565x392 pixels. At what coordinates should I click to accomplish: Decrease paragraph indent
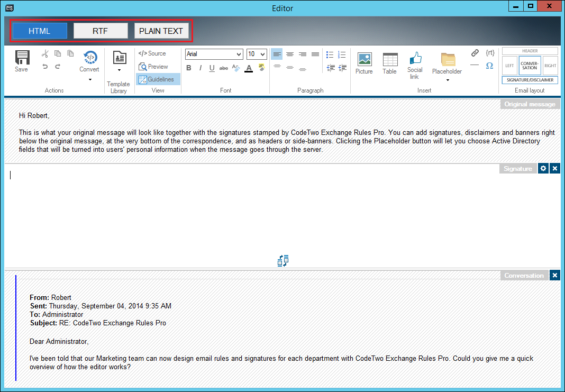pyautogui.click(x=331, y=67)
